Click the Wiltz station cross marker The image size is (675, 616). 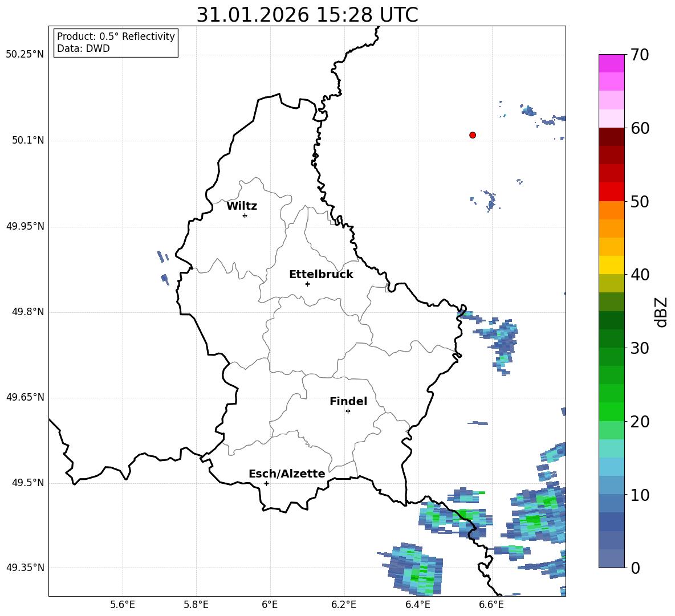click(x=245, y=215)
